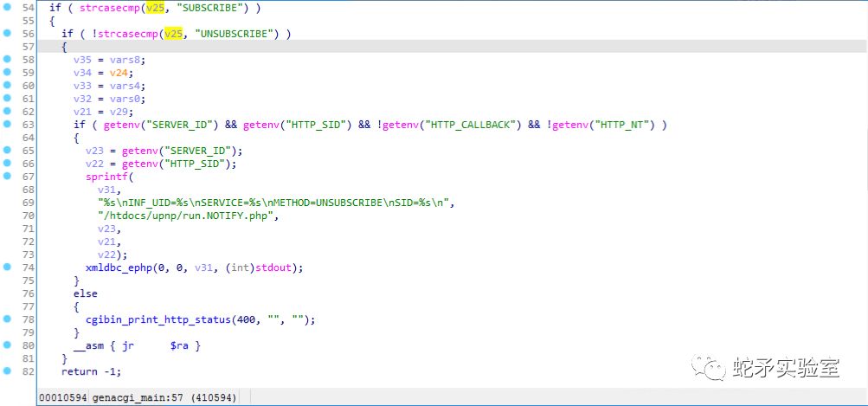Select variable v35 on line 58
Image resolution: width=868 pixels, height=406 pixels.
82,60
